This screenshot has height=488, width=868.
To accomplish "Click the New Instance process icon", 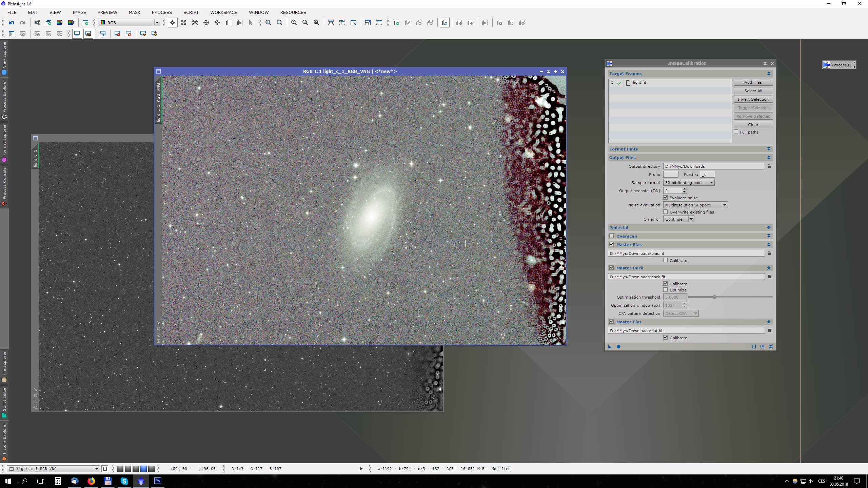I will [x=610, y=346].
